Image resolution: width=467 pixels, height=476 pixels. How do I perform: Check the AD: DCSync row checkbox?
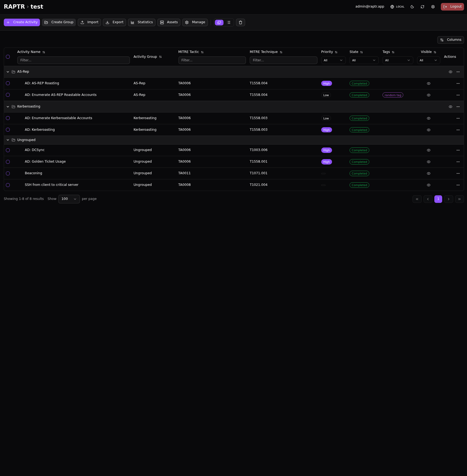click(8, 150)
